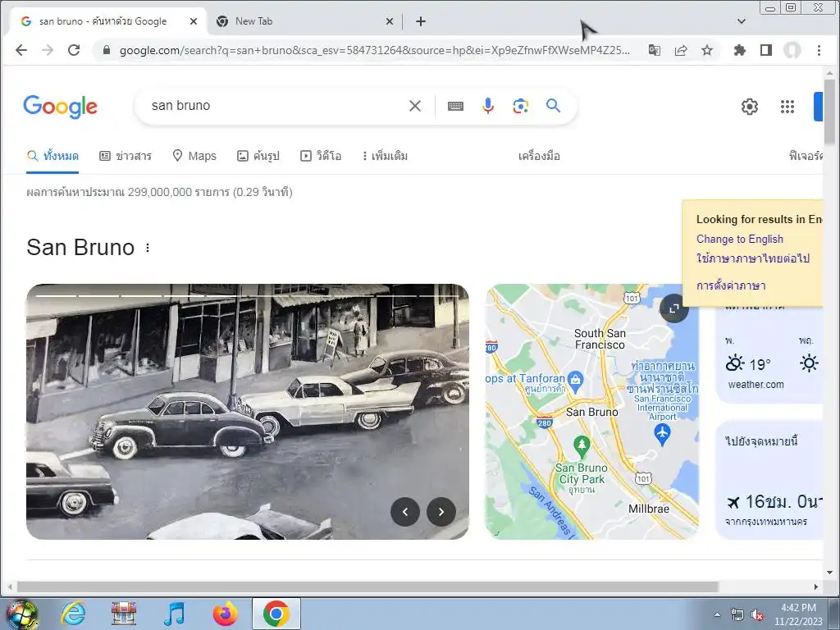
Task: Click the San Bruno map thumbnail
Action: (x=592, y=412)
